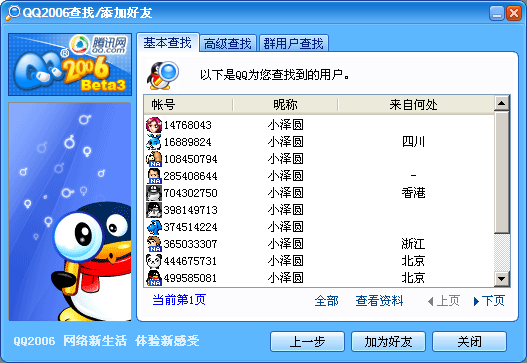527x363 pixels.
Task: Click penguin avatar next to account 499585081
Action: click(x=154, y=278)
